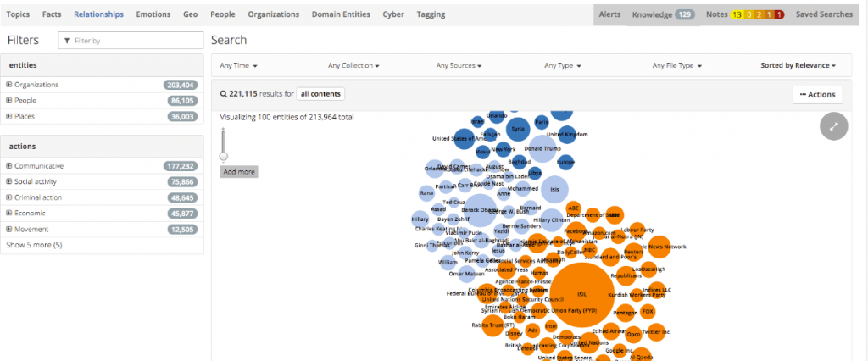
Task: Click the 177,232 Communicative count
Action: 181,166
